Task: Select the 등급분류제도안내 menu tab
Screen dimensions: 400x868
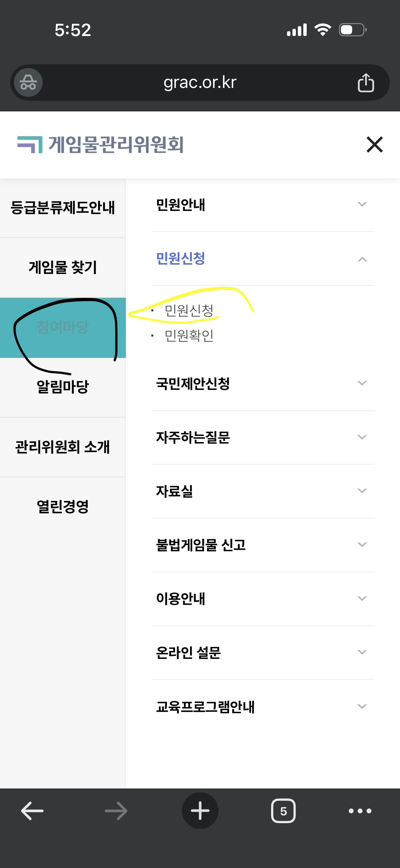Action: (x=63, y=207)
